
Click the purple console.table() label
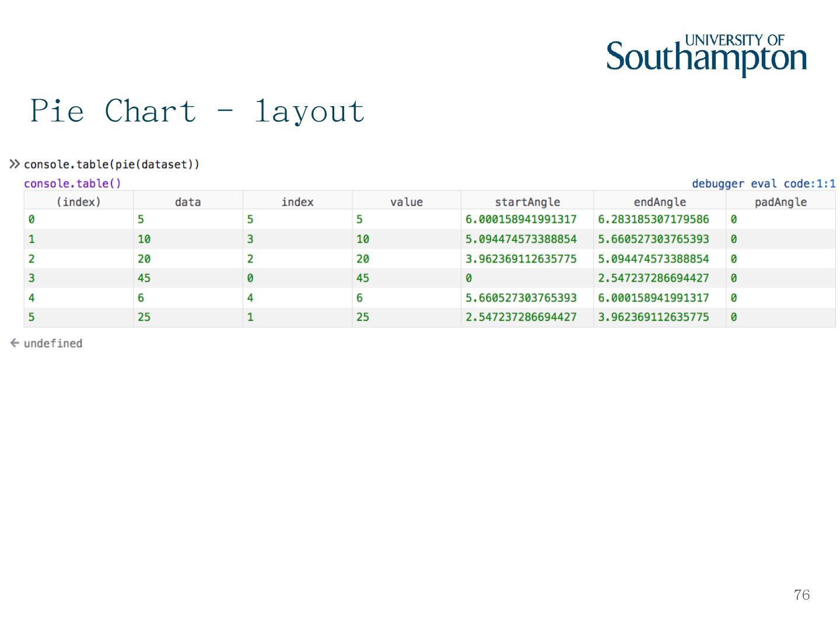click(72, 184)
